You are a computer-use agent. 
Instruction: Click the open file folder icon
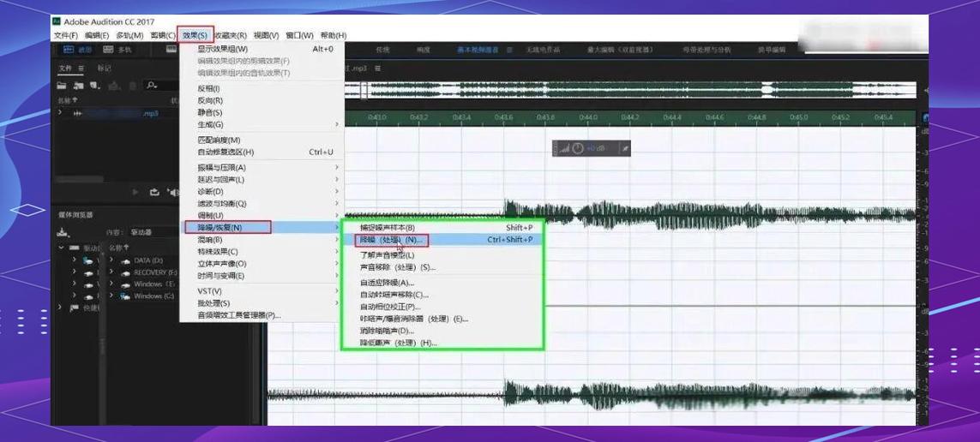[62, 86]
